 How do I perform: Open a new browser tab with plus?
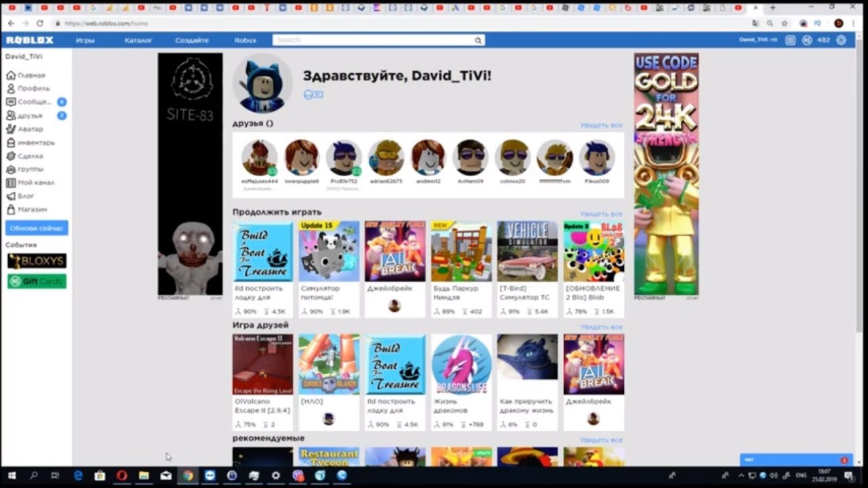tap(772, 8)
